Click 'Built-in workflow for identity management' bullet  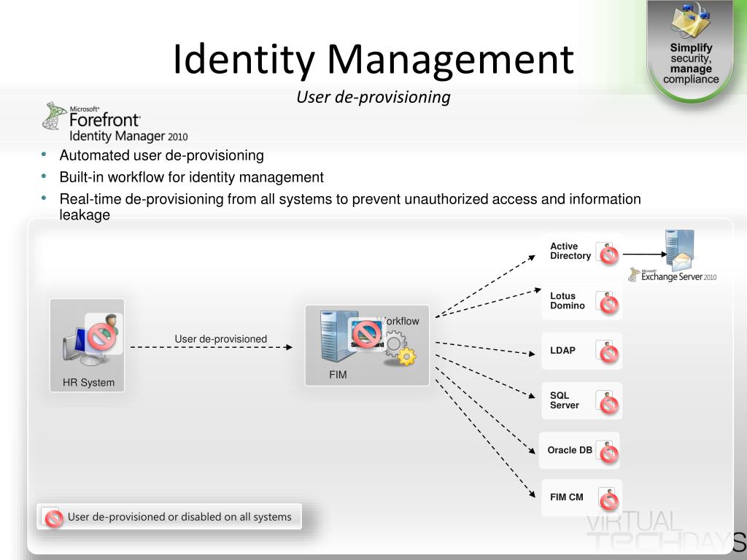(x=192, y=177)
